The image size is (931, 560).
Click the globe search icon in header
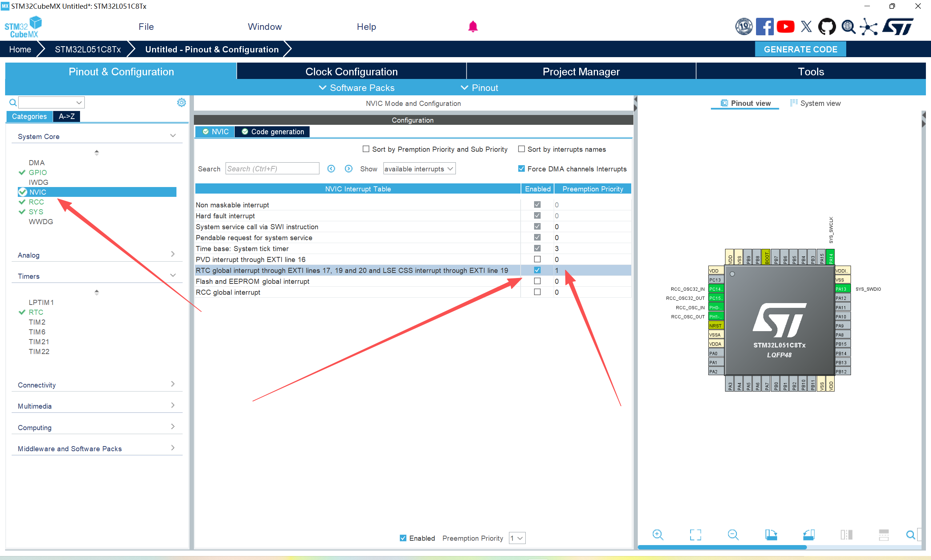click(848, 27)
